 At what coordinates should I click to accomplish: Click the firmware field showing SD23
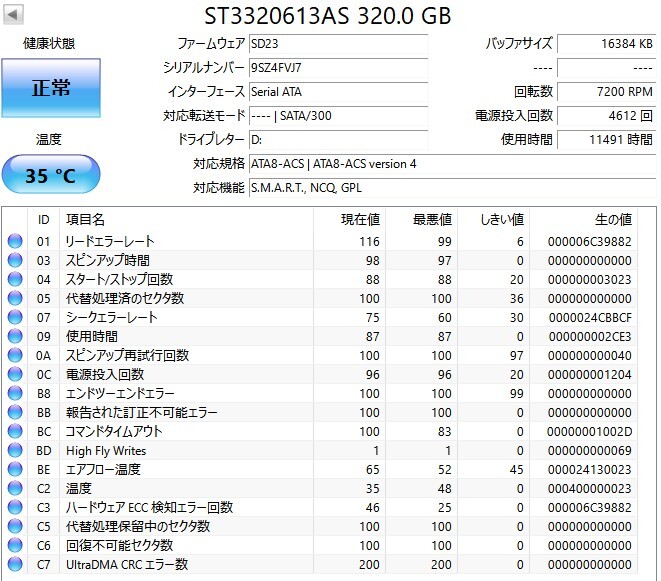[339, 44]
